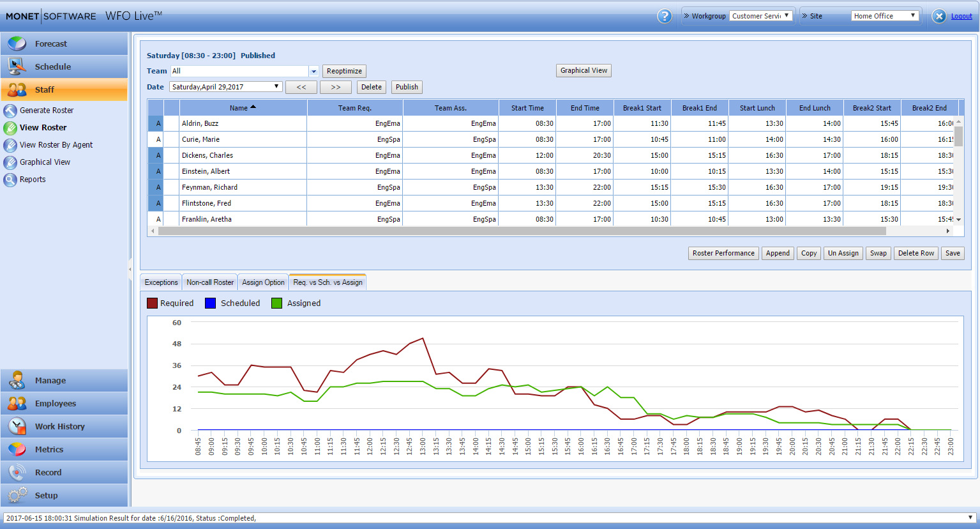Image resolution: width=980 pixels, height=529 pixels.
Task: Open the Work History icon
Action: tap(17, 426)
